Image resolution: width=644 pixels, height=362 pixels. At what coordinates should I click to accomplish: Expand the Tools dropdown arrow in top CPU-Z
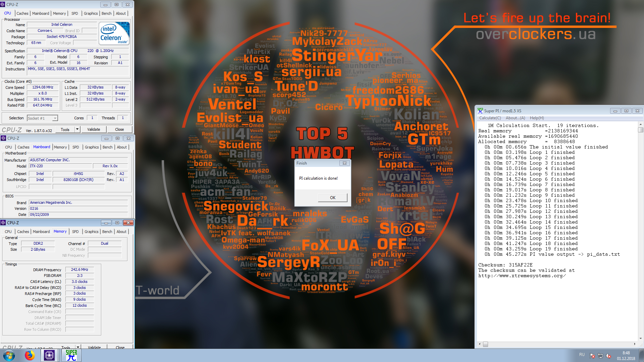(77, 129)
